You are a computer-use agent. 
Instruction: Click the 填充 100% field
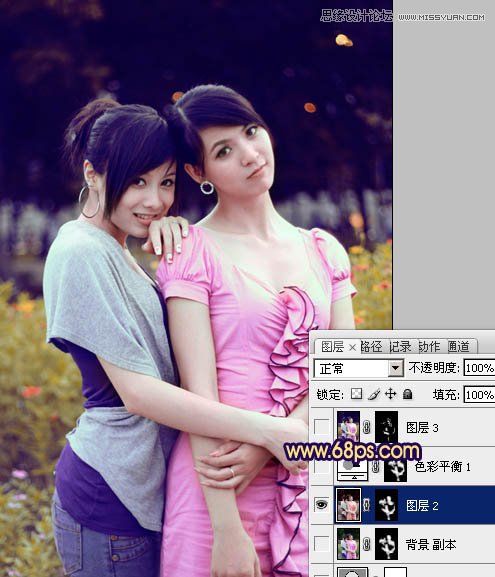point(479,395)
